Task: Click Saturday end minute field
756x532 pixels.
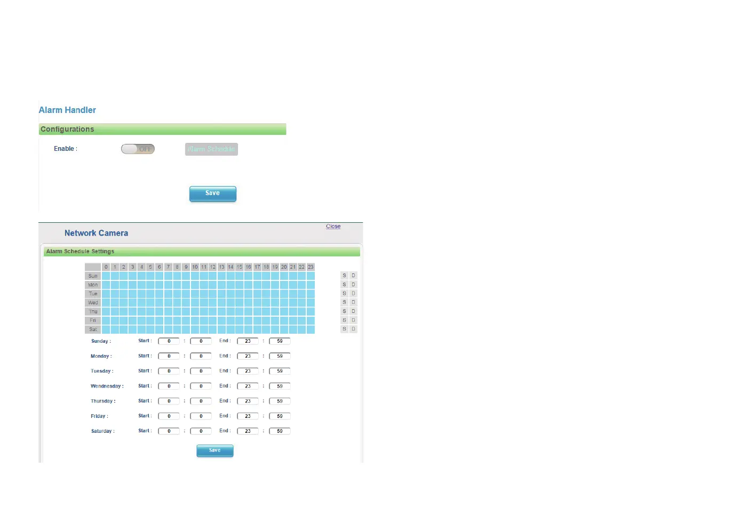Action: (x=280, y=431)
